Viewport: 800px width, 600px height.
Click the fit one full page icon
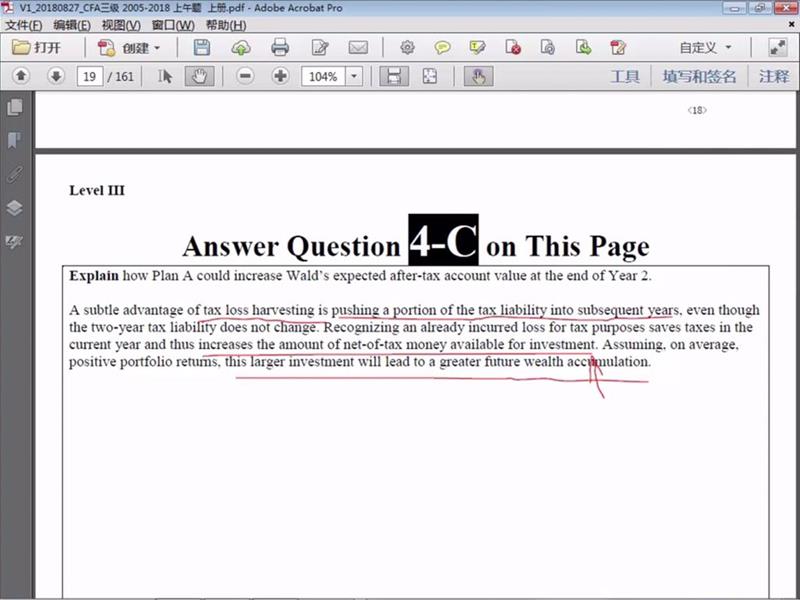point(430,77)
